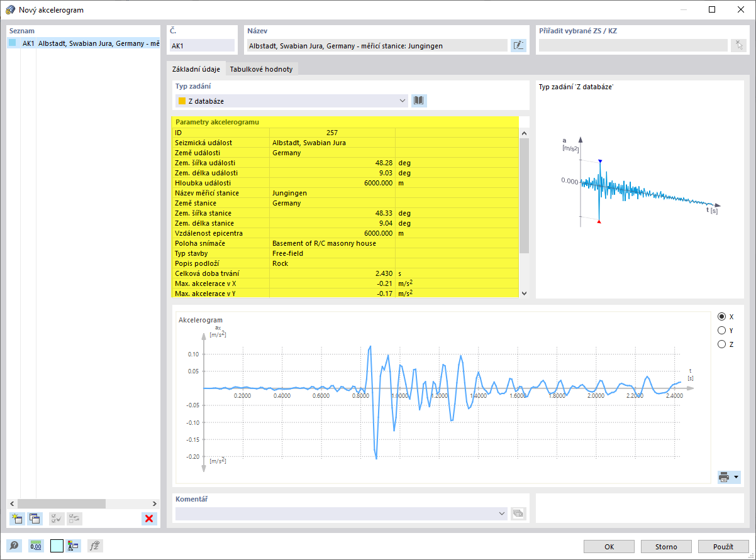Click 'Basement of R/C masonry house' cell
Viewport: 756px width, 560px height.
pos(332,243)
